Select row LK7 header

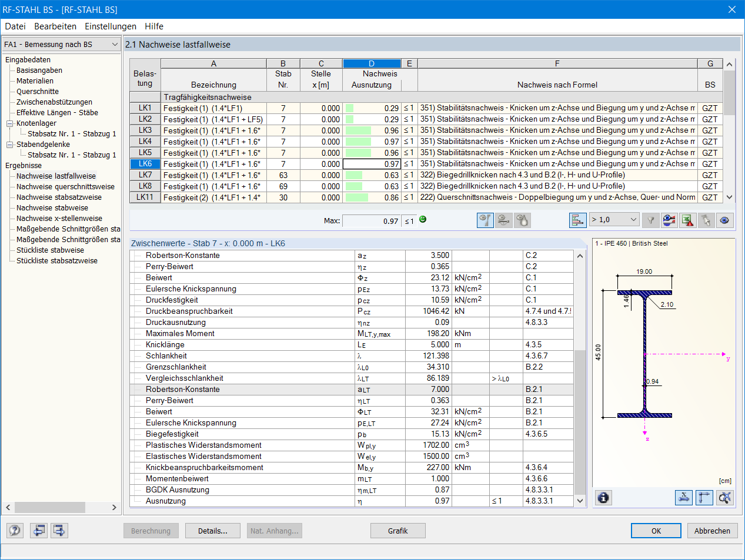point(145,175)
